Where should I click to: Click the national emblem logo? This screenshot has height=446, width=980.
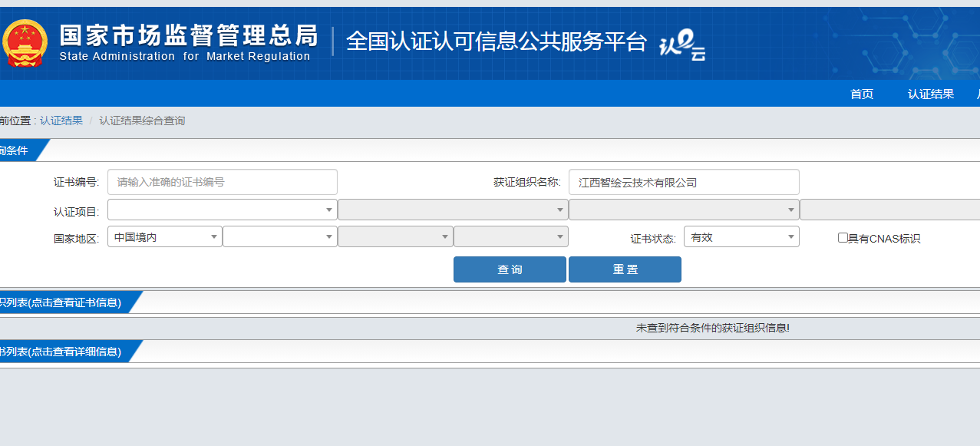(25, 43)
